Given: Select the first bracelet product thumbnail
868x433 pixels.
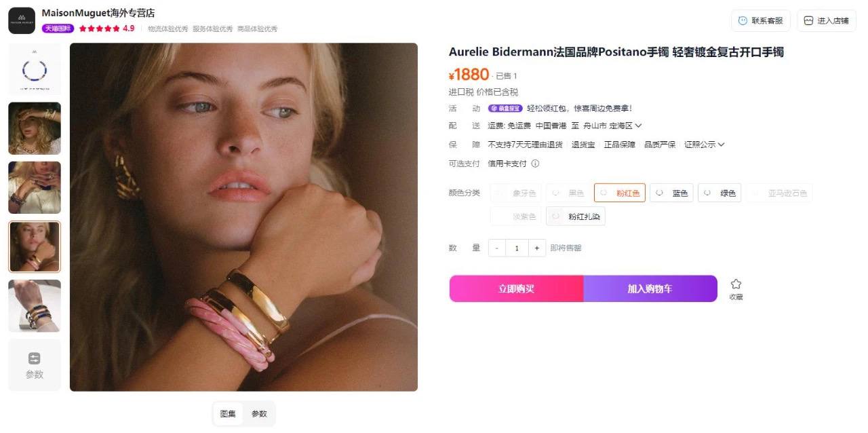Looking at the screenshot, I should click(x=35, y=70).
